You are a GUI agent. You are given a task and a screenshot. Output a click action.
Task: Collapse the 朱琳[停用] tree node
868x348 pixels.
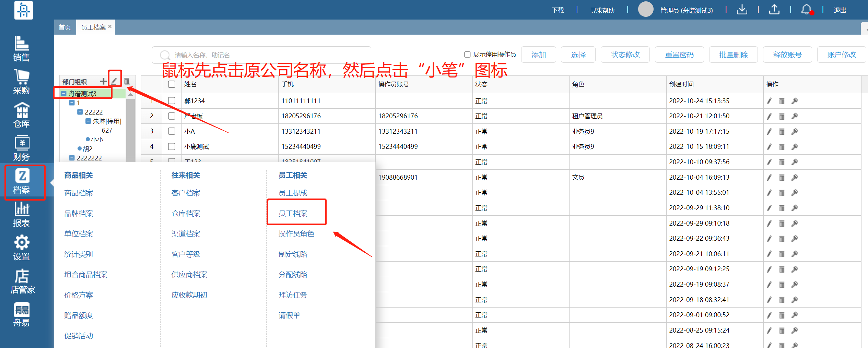[x=88, y=121]
